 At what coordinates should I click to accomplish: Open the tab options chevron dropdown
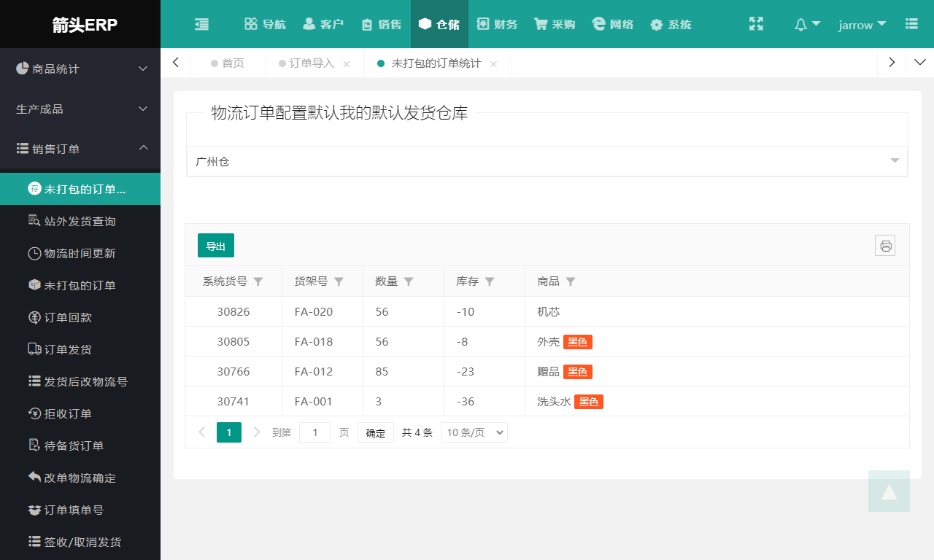(919, 63)
